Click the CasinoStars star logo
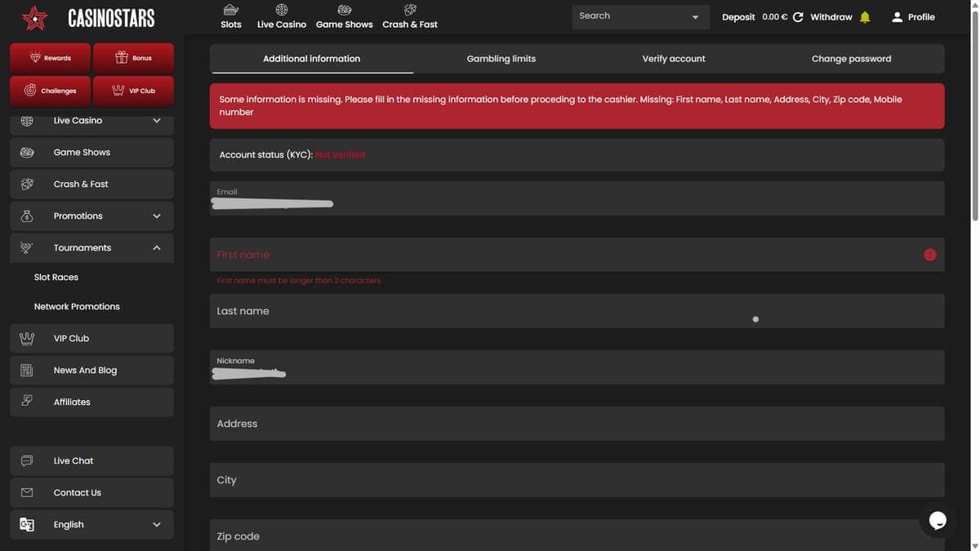Screen dimensions: 980x551 35,17
